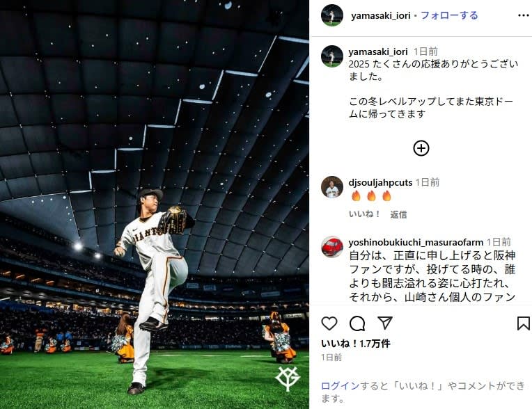Click ログイン link to log in
The image size is (532, 409).
pos(340,385)
